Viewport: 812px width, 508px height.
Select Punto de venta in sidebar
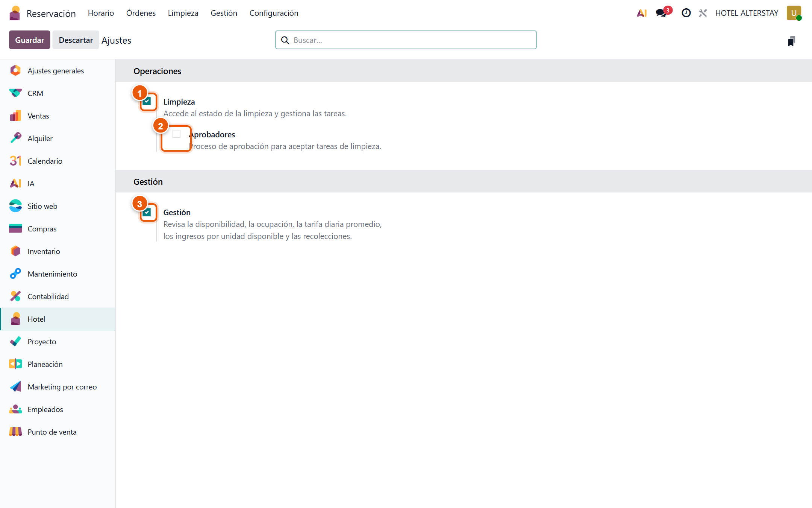click(x=58, y=432)
